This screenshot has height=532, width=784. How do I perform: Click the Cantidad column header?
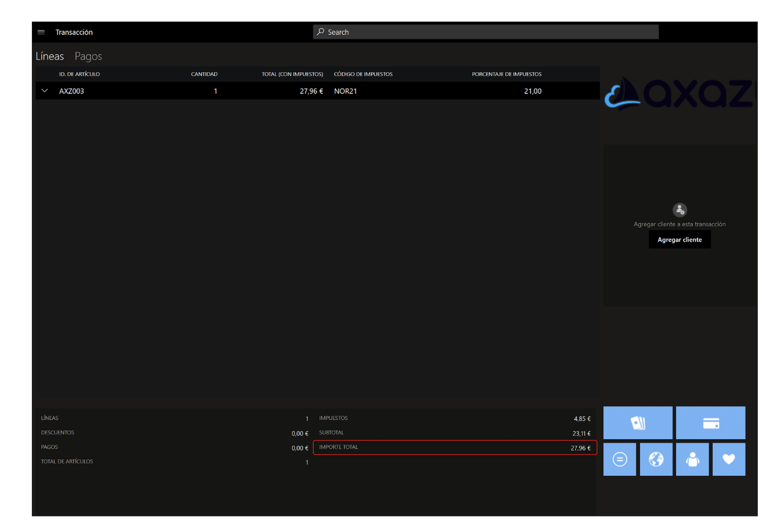pos(204,74)
